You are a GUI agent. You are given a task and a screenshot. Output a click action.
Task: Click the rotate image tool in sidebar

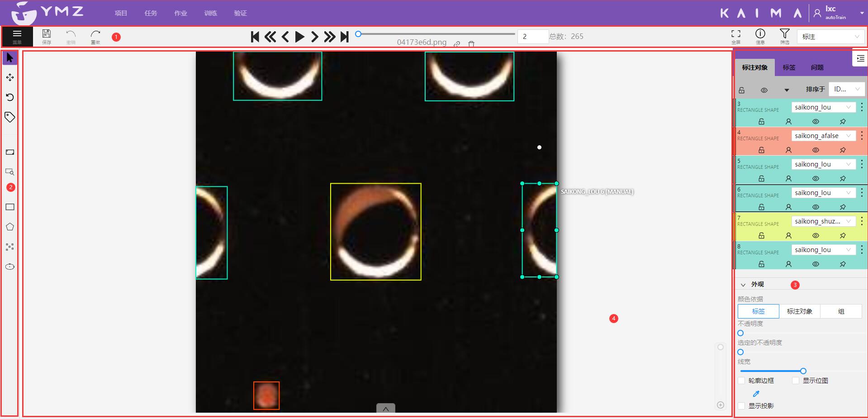(x=9, y=97)
